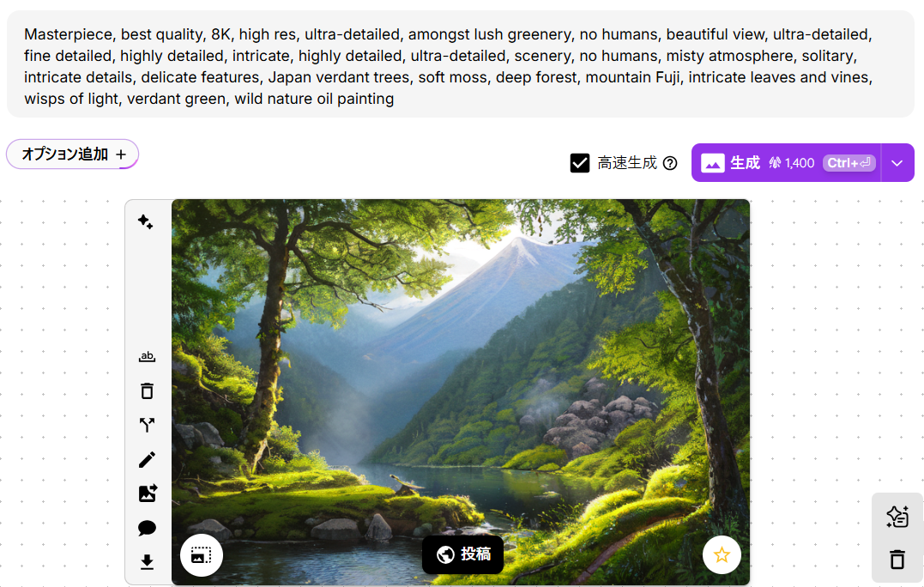Download the generated image
Image resolution: width=924 pixels, height=587 pixels.
point(147,562)
